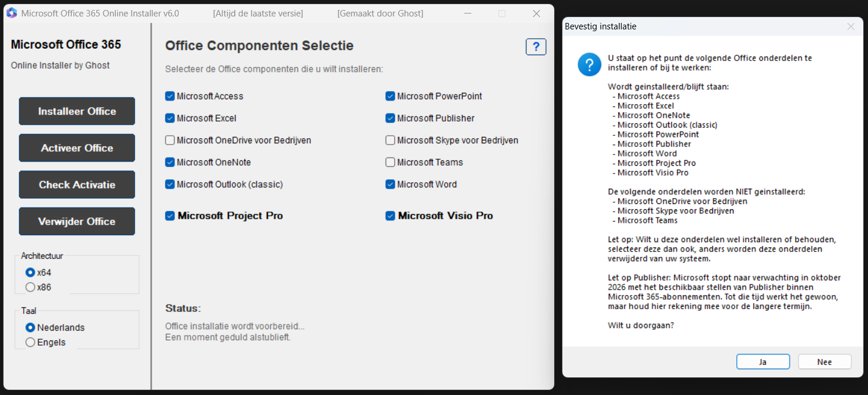Image resolution: width=868 pixels, height=395 pixels.
Task: Toggle Microsoft Project Pro checkbox
Action: click(170, 216)
